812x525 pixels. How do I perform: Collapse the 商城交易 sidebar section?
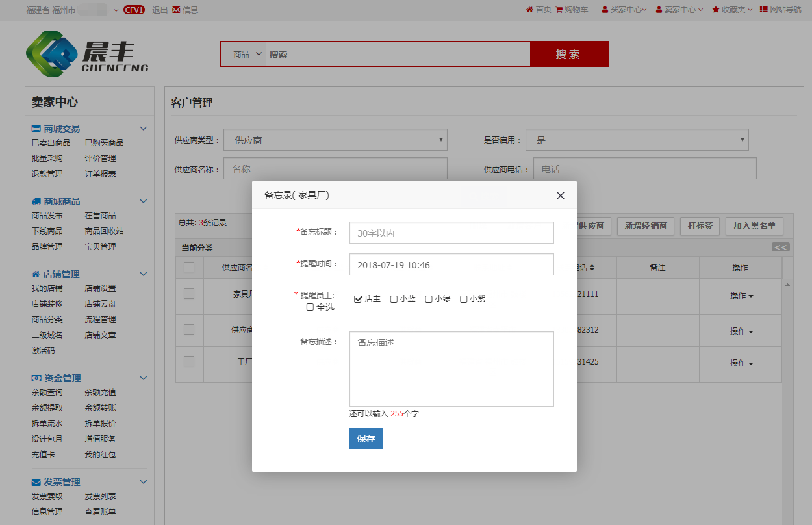pos(144,129)
